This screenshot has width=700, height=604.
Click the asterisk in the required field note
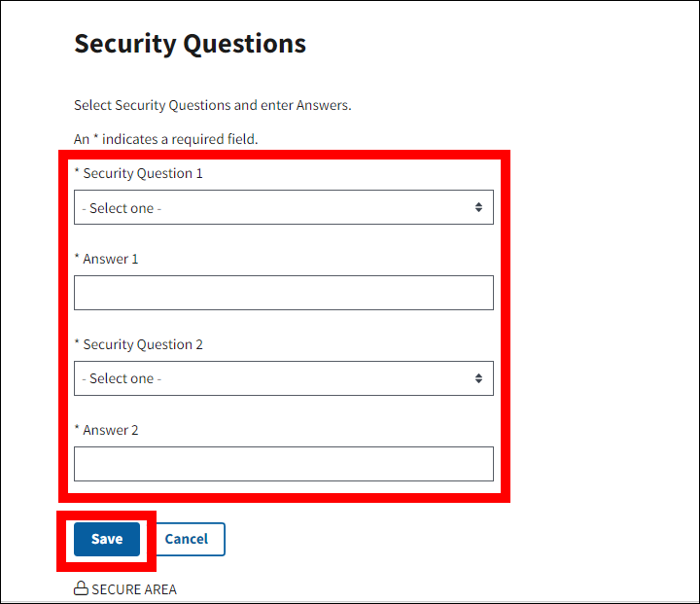click(x=96, y=138)
